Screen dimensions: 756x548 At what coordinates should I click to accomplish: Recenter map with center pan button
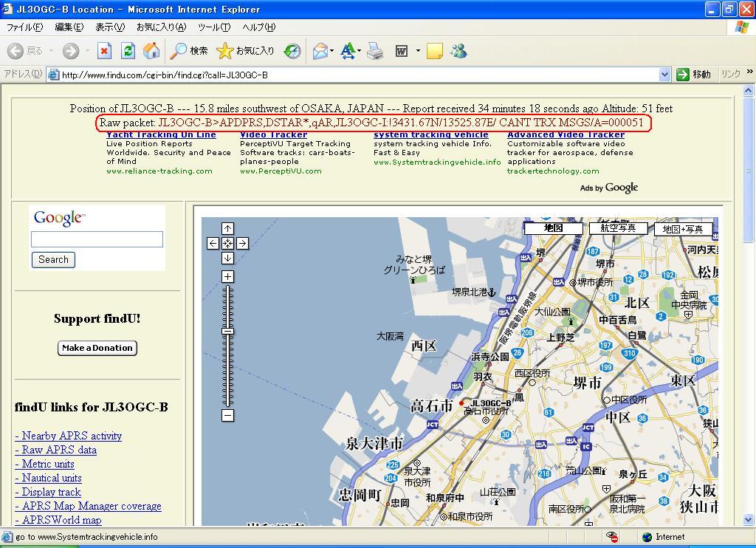227,243
